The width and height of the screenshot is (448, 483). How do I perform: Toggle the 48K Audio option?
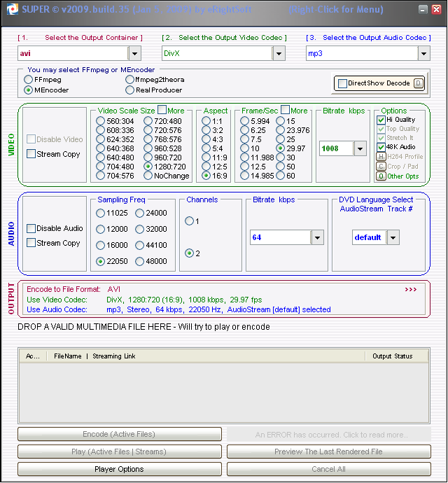coord(381,147)
